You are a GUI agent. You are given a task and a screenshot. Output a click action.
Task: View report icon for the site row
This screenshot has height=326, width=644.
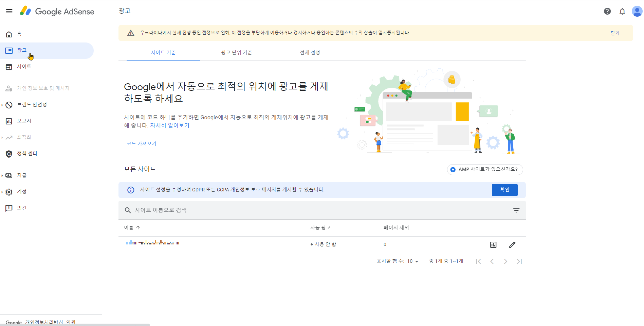[493, 245]
